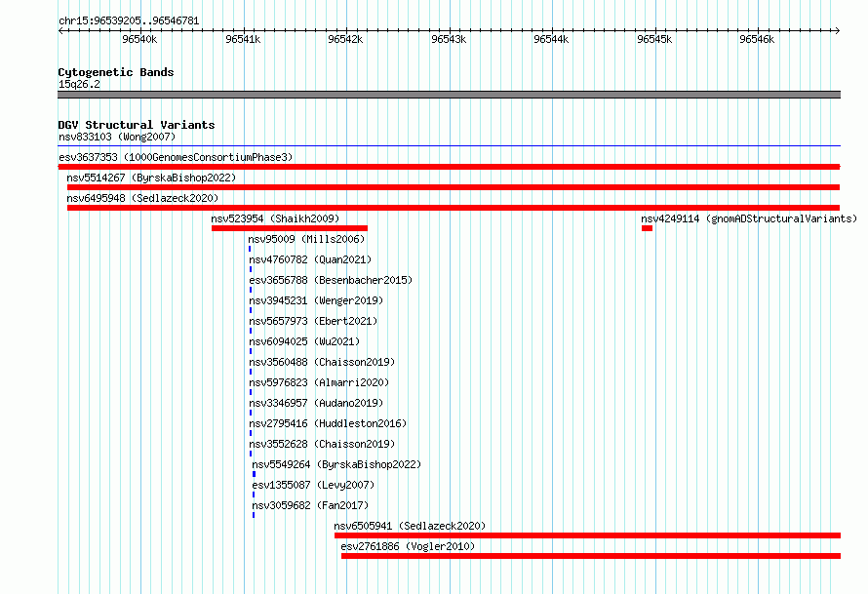This screenshot has width=868, height=594.
Task: Click the 96545k ruler tick label
Action: click(x=654, y=39)
